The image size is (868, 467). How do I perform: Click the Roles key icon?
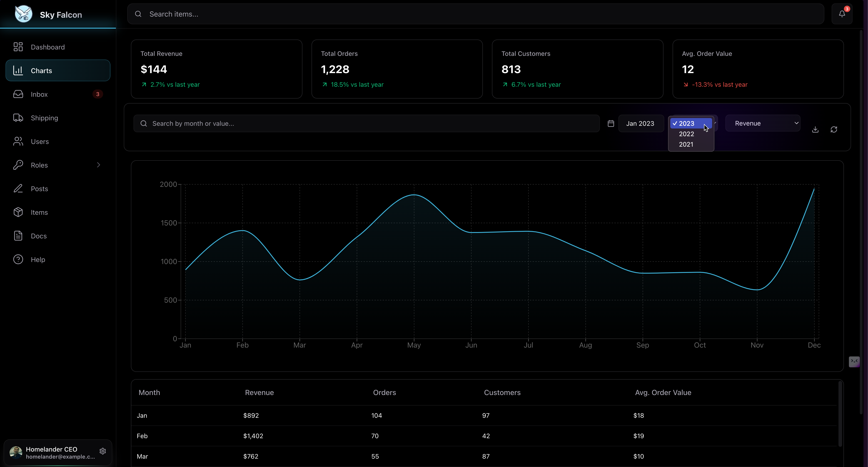tap(18, 165)
